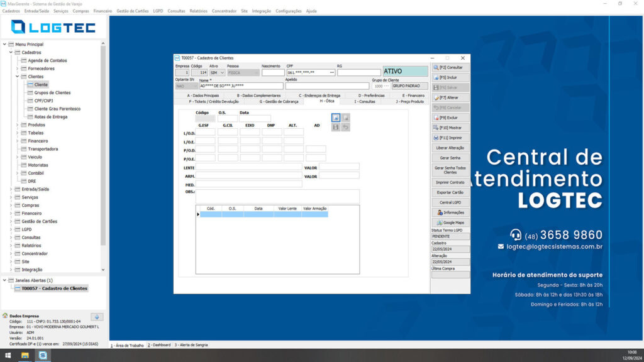The height and width of the screenshot is (362, 644).
Task: Click the Nascimento date field
Action: [273, 73]
